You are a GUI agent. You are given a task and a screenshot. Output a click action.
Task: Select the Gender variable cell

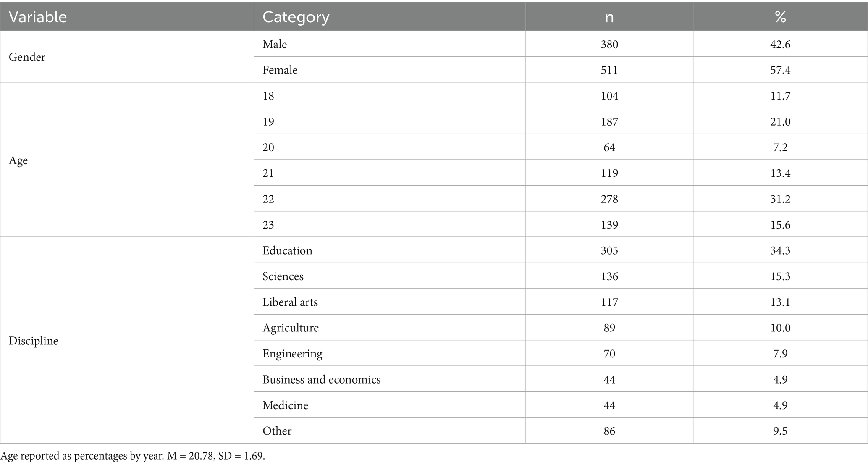[x=27, y=57]
